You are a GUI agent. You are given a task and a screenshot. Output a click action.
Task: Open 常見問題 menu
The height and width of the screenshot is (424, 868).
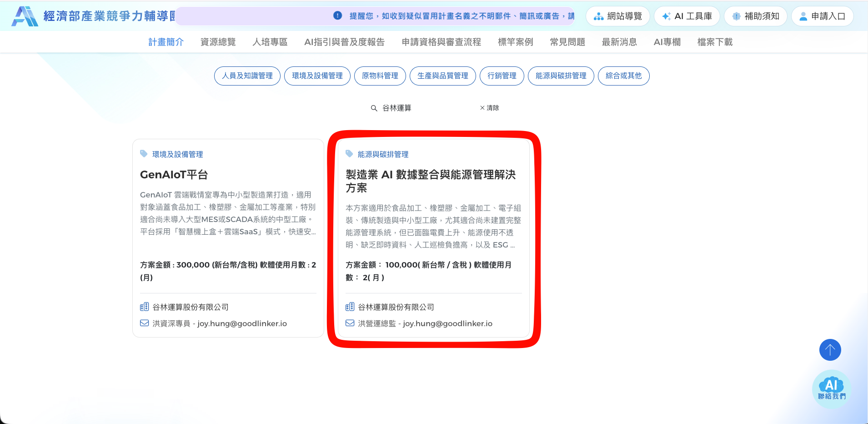[567, 42]
